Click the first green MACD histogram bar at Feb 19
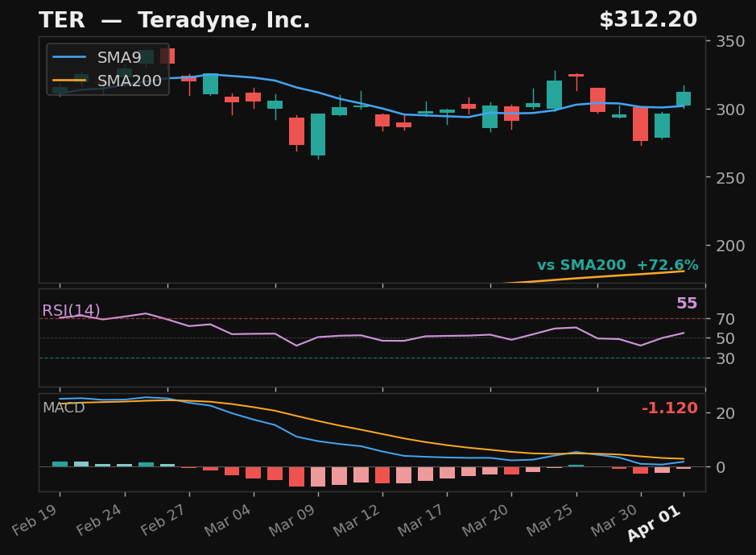This screenshot has height=555, width=756. tap(60, 464)
